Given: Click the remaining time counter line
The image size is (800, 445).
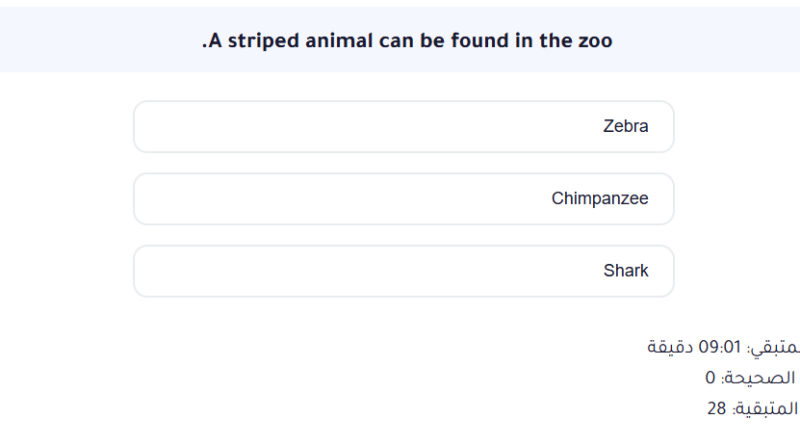Looking at the screenshot, I should 723,347.
